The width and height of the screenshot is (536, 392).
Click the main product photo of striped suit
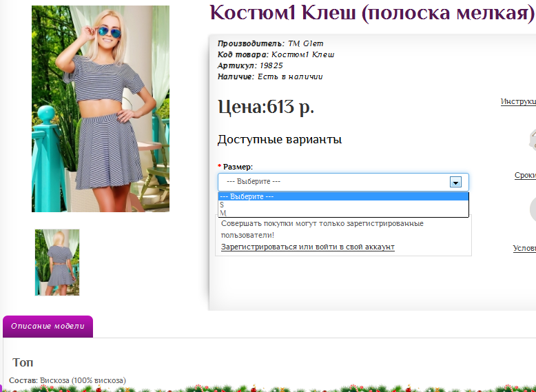101,109
